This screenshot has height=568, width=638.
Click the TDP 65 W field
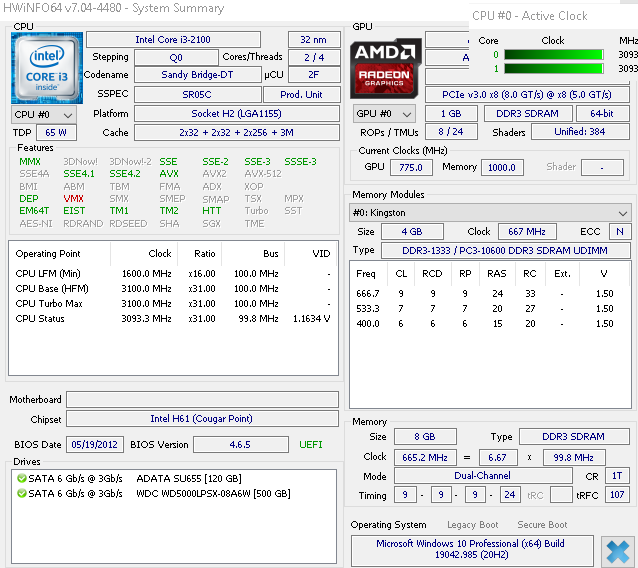click(x=56, y=133)
